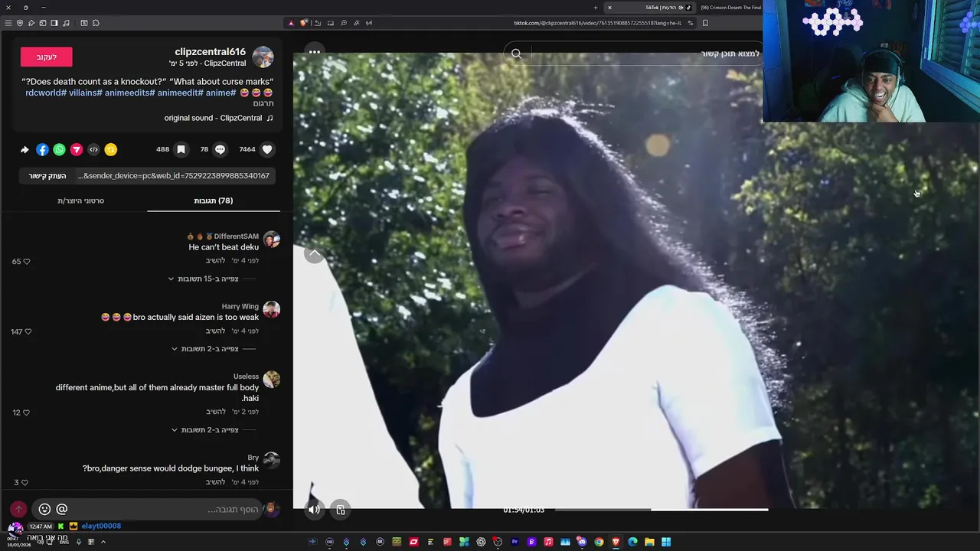The image size is (980, 551).
Task: Open Adobe Premiere Pro from taskbar
Action: click(x=514, y=542)
